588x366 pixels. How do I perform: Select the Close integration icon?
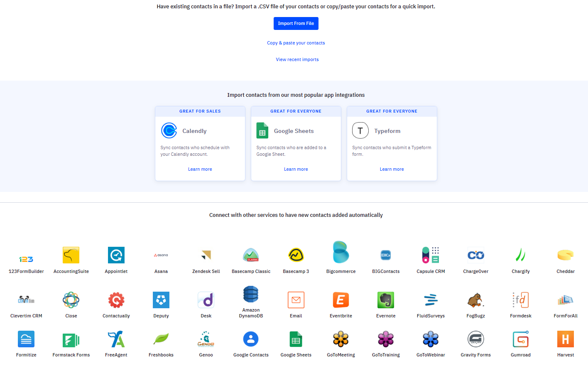(x=71, y=300)
